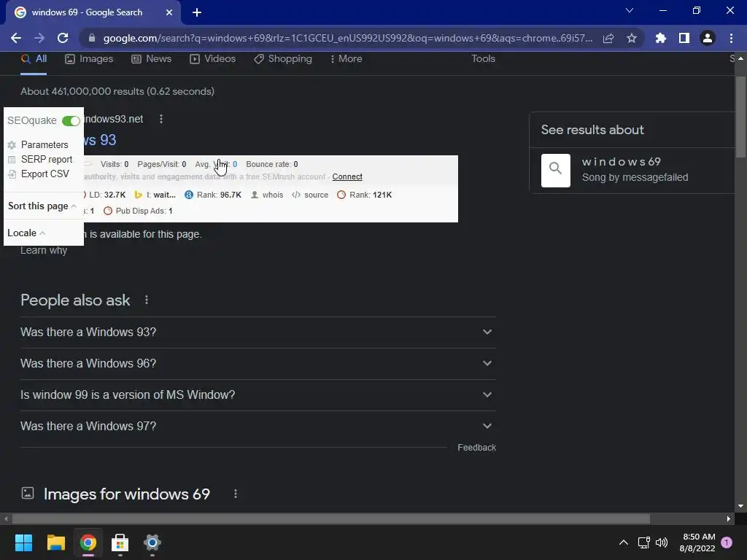Image resolution: width=747 pixels, height=560 pixels.
Task: Open Images for windows 69 heading
Action: coord(127,494)
